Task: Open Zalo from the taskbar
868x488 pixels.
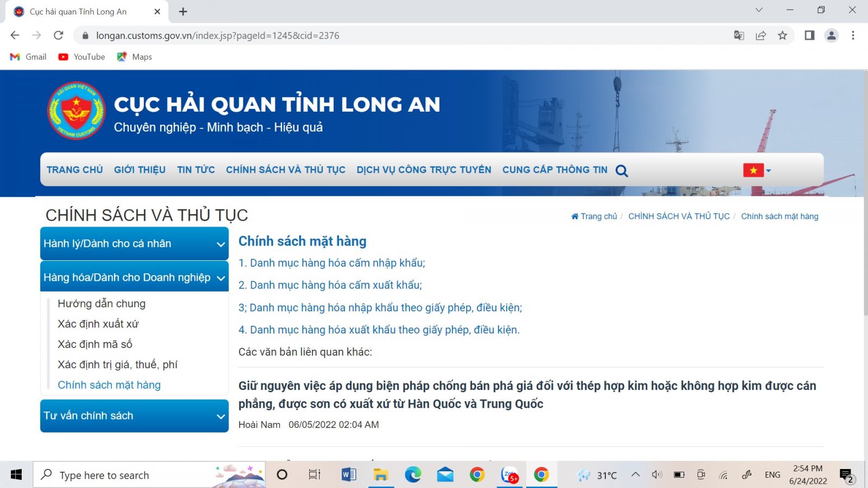Action: point(509,474)
